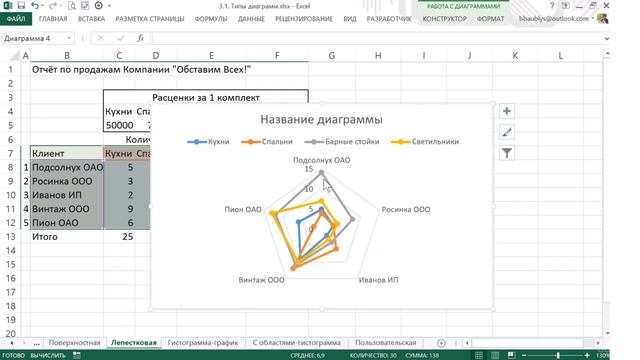Screen dimensions: 640x360
Task: Click the Светильники legend entry
Action: click(x=425, y=142)
